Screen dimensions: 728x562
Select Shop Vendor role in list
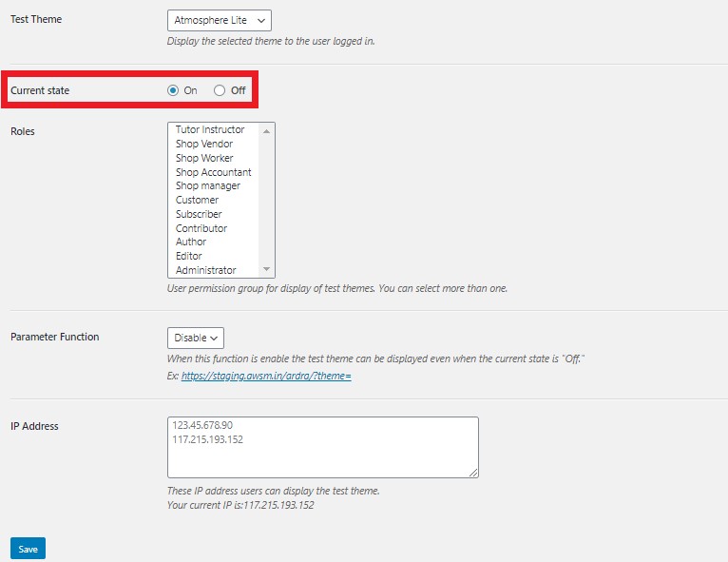204,144
